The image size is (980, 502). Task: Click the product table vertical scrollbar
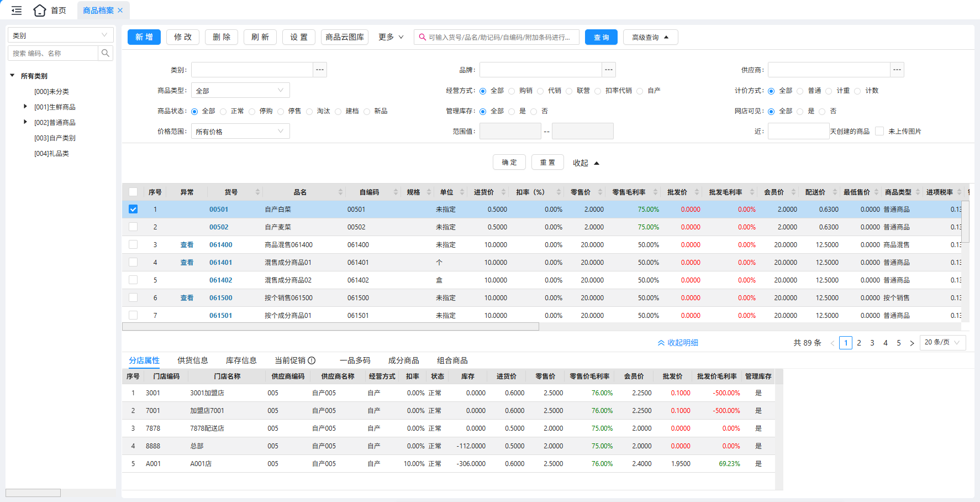point(966,221)
